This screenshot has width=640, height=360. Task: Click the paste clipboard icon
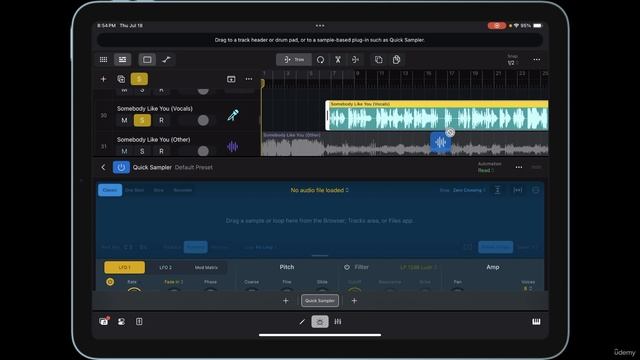point(396,60)
